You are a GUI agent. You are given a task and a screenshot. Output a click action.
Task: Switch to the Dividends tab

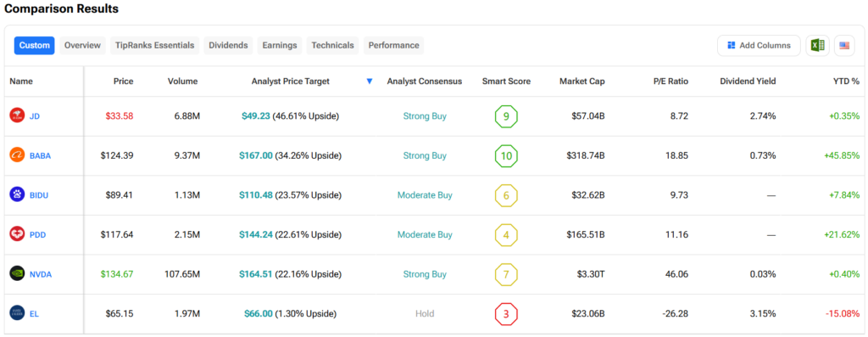[x=228, y=46]
